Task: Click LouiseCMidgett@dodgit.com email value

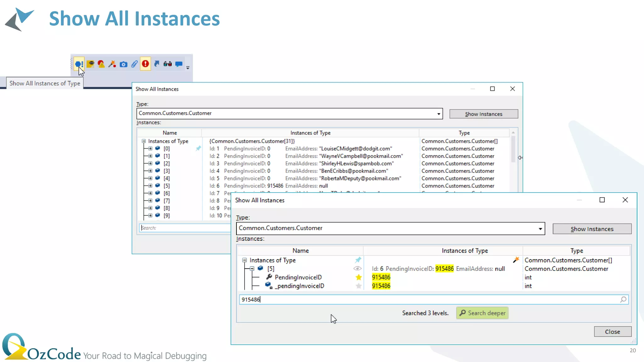Action: click(x=355, y=149)
